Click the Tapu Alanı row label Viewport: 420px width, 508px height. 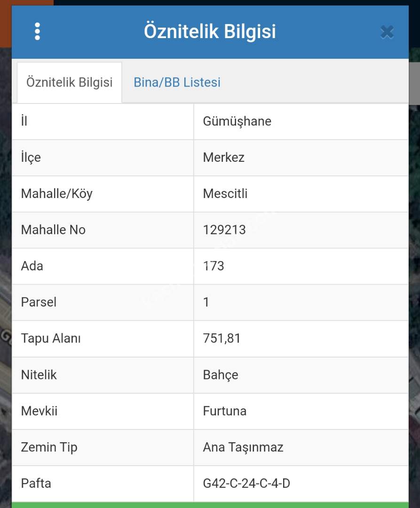point(51,338)
